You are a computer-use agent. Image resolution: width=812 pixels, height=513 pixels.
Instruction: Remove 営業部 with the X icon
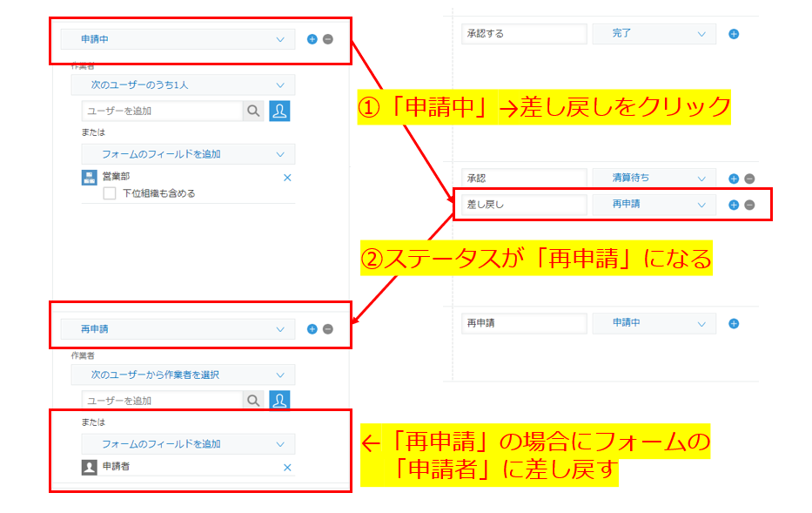(287, 177)
